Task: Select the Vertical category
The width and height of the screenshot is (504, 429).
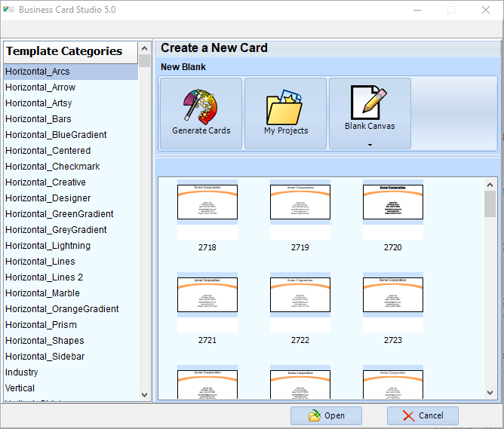Action: click(71, 388)
